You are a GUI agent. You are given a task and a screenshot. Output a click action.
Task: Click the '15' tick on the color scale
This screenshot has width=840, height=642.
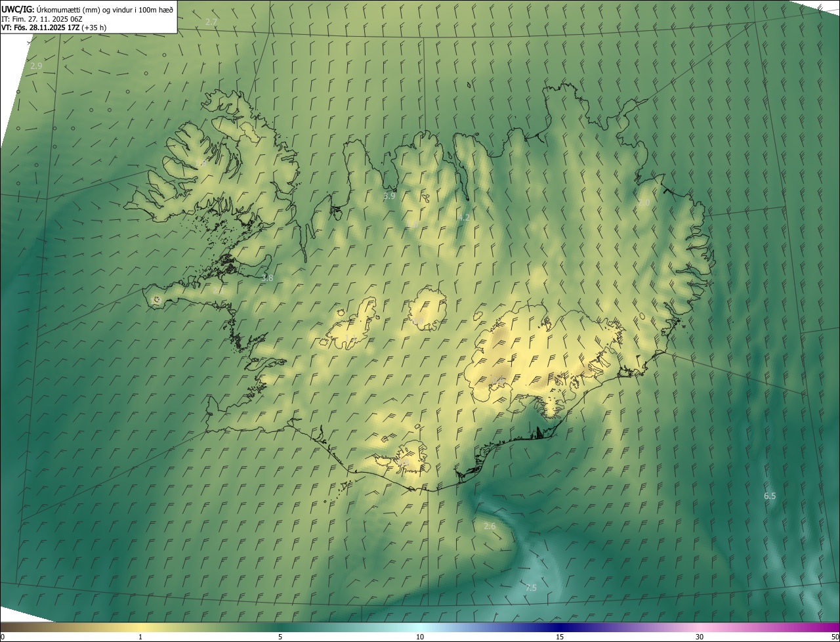(560, 637)
